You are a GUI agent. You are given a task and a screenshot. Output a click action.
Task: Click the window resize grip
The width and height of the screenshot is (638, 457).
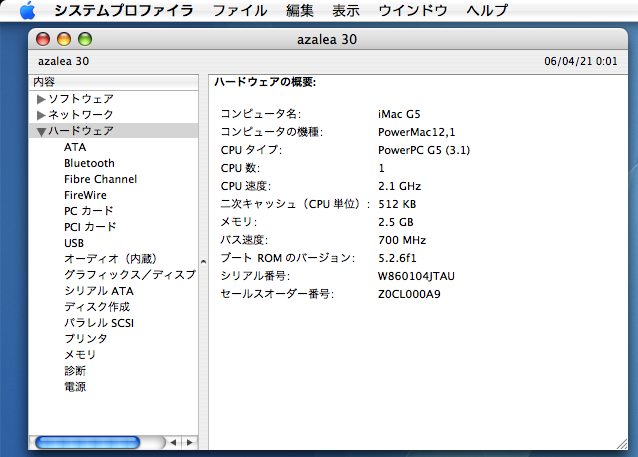622,444
